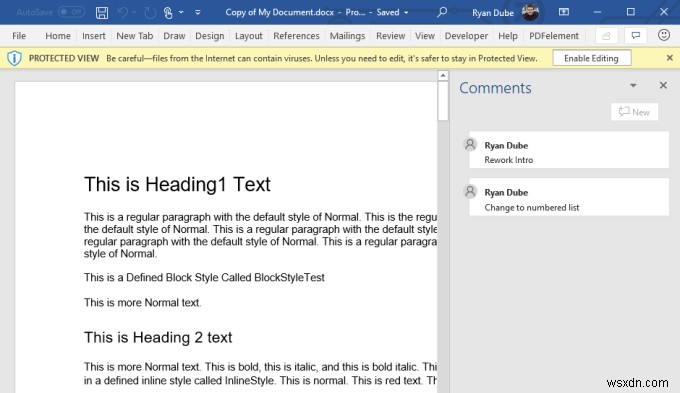Select the 'Change to numbered list' comment
Screen dimensions: 680x393
click(x=569, y=197)
